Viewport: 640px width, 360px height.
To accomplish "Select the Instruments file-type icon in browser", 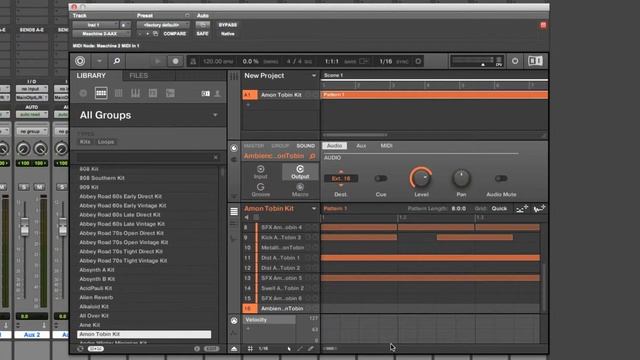I will [x=135, y=93].
